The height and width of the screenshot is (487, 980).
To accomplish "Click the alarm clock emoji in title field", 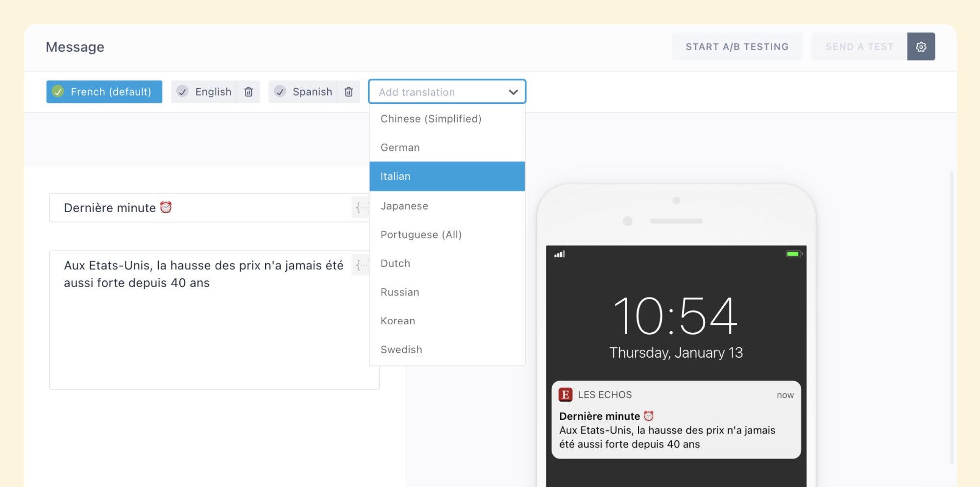I will click(x=166, y=207).
